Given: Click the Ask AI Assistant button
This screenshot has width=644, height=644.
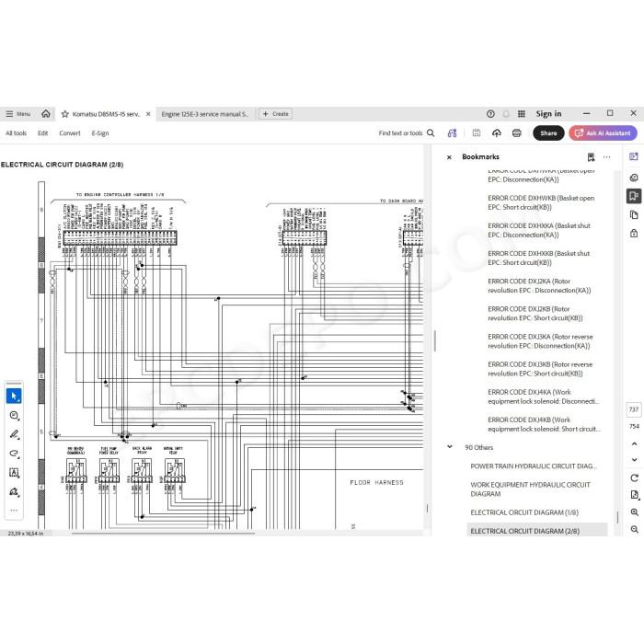Looking at the screenshot, I should tap(603, 133).
